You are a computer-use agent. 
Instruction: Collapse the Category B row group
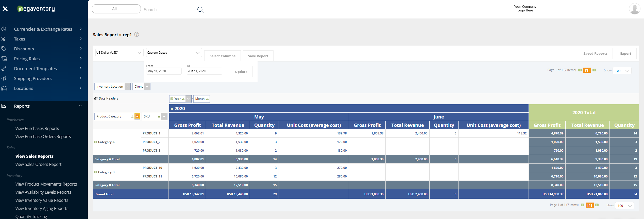(96, 172)
